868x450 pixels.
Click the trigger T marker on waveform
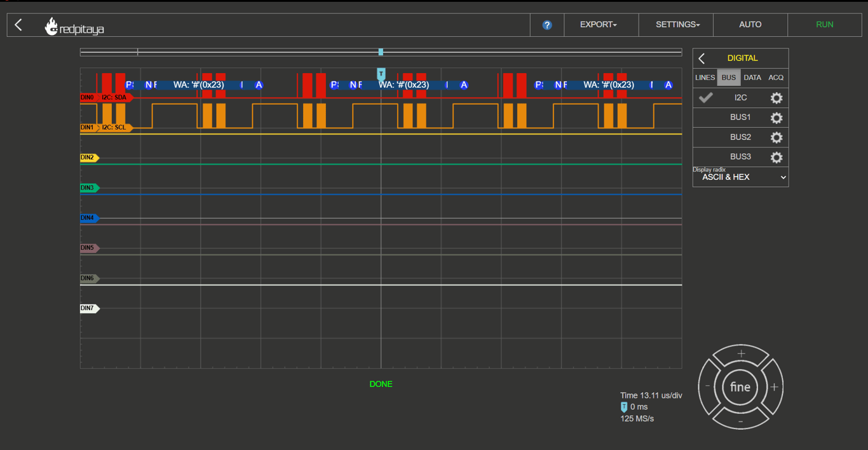(381, 74)
